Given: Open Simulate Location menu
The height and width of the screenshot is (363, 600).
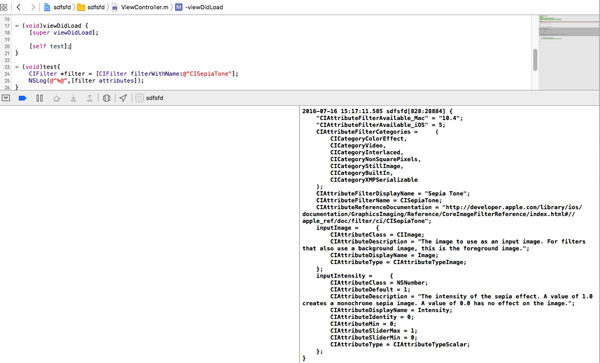Looking at the screenshot, I should (123, 98).
